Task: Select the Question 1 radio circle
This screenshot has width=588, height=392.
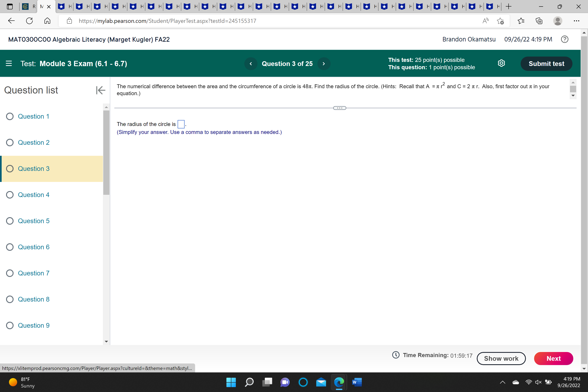Action: (x=10, y=117)
